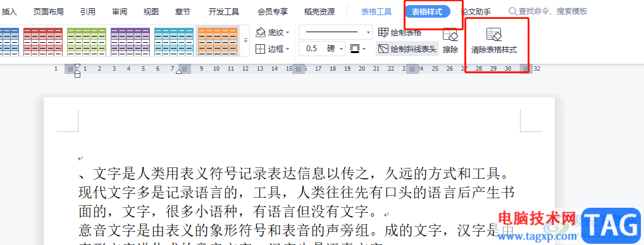Switch to the 开发工具 tab
The width and height of the screenshot is (644, 245).
[224, 12]
